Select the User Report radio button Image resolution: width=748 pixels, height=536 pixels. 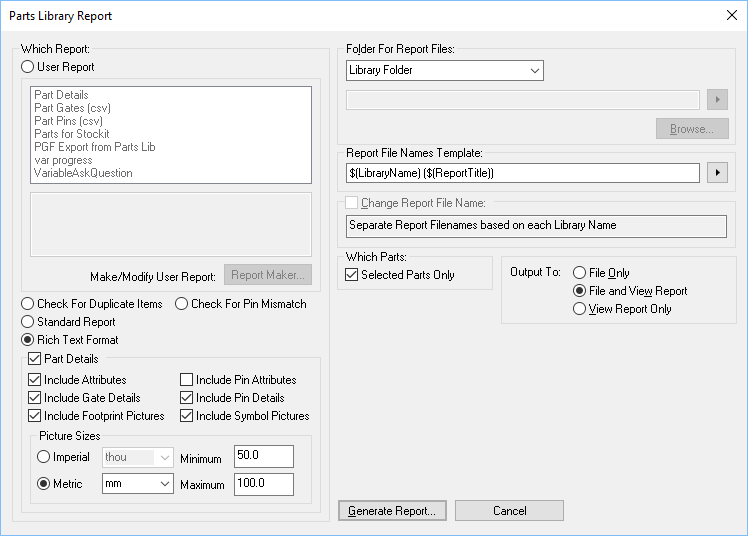[28, 67]
